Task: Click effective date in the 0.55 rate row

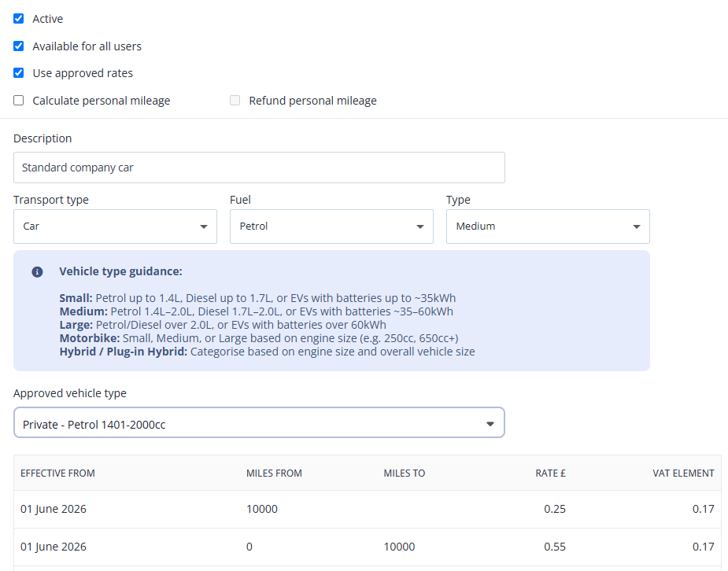Action: click(54, 547)
